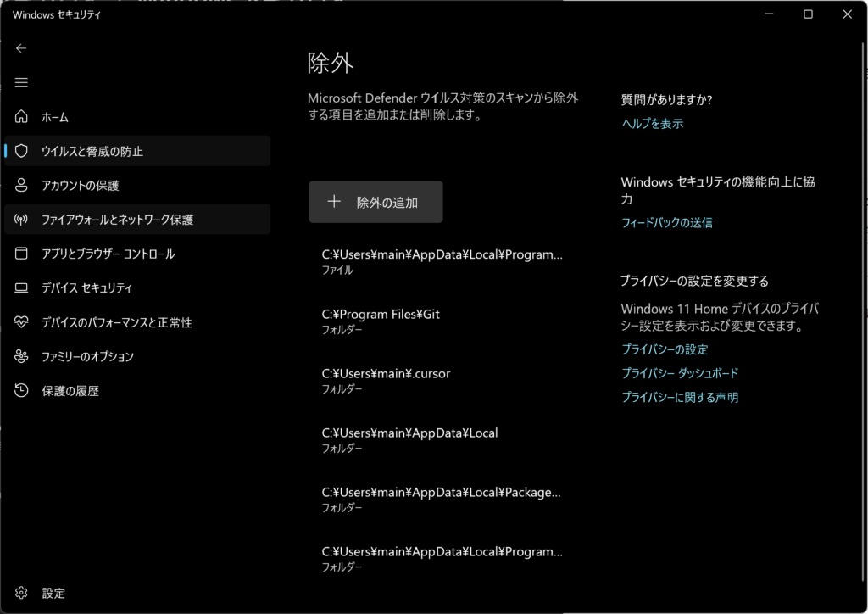Click the vertical scrollbar on the right edge

[x=864, y=310]
